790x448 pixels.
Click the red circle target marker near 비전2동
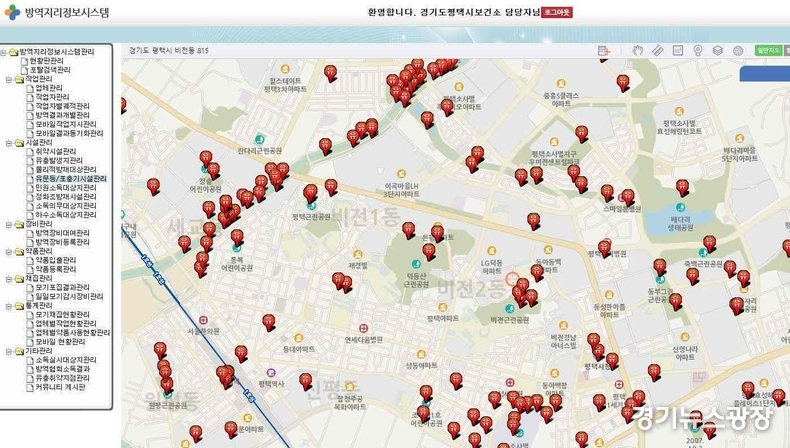point(513,281)
